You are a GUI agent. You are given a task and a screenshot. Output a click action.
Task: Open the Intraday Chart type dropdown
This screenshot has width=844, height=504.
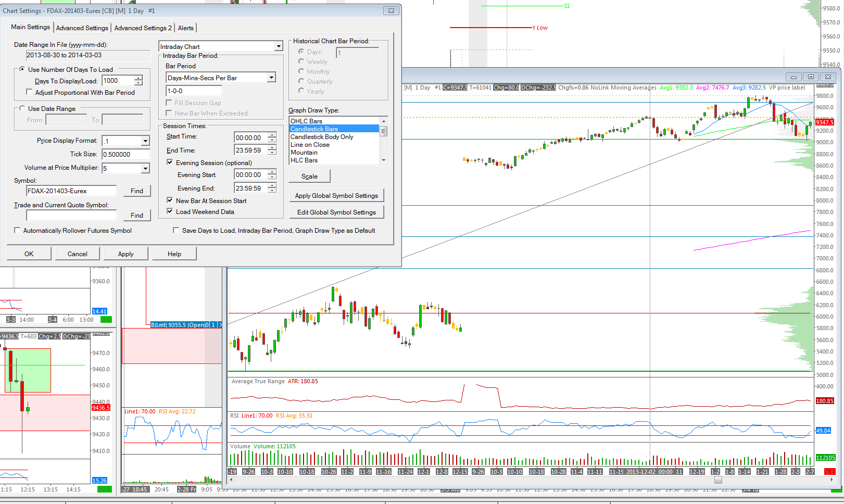(x=279, y=46)
